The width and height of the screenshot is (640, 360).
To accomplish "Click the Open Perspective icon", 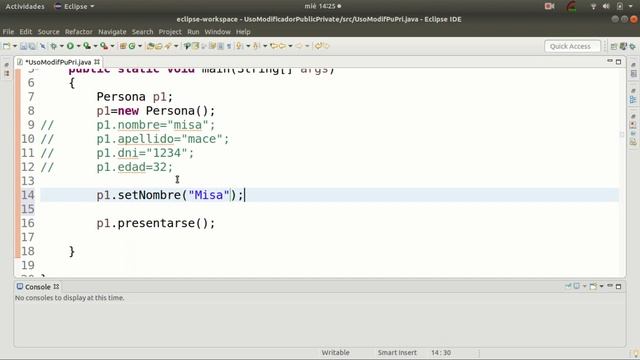I will 614,46.
